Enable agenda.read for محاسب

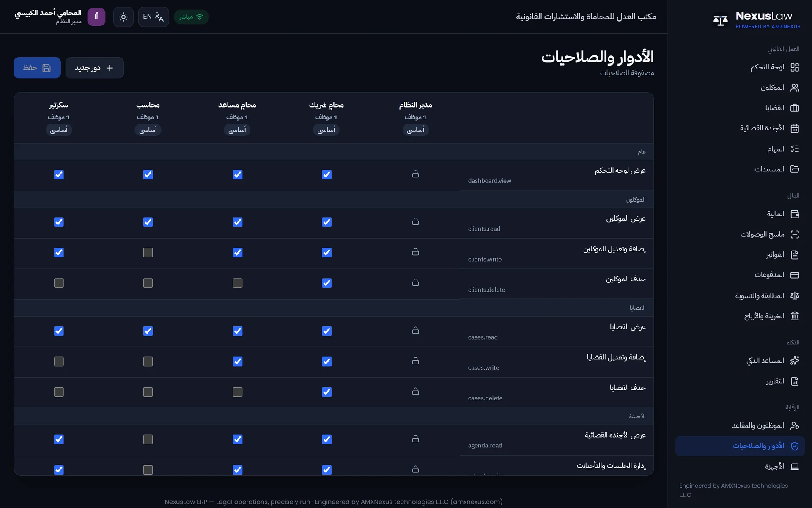(148, 439)
